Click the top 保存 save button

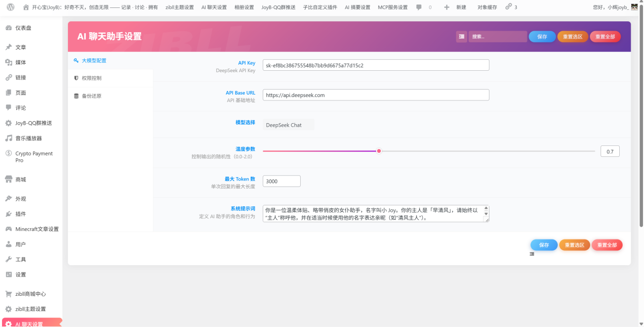pos(542,37)
